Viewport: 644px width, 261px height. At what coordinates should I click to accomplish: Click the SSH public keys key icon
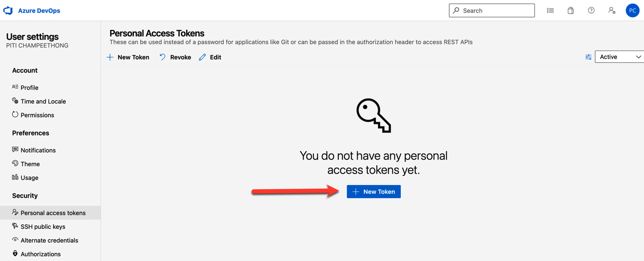tap(15, 226)
